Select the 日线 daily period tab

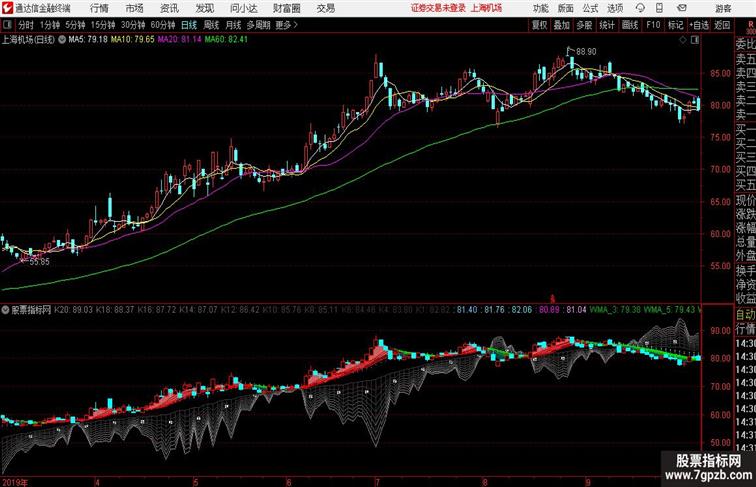pos(189,25)
